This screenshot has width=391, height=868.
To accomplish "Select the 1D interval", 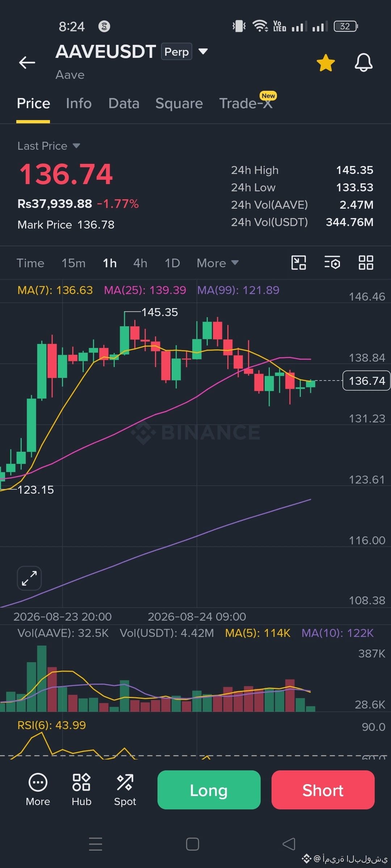I will tap(172, 263).
